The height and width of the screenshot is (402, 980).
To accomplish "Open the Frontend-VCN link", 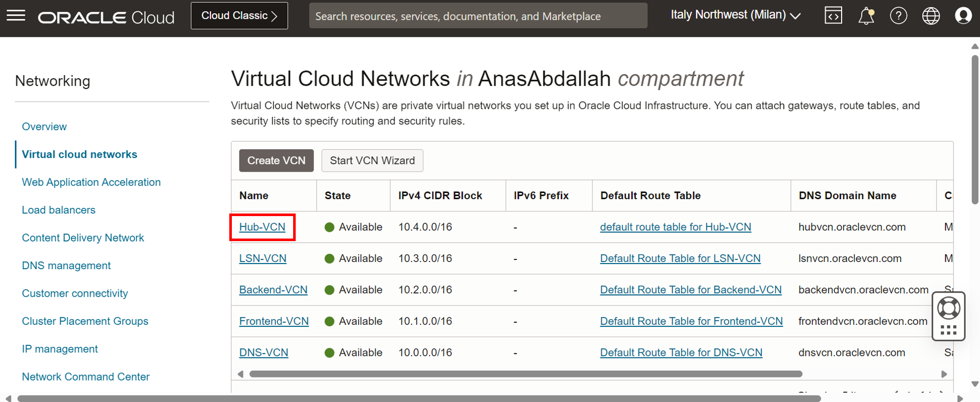I will click(x=274, y=321).
